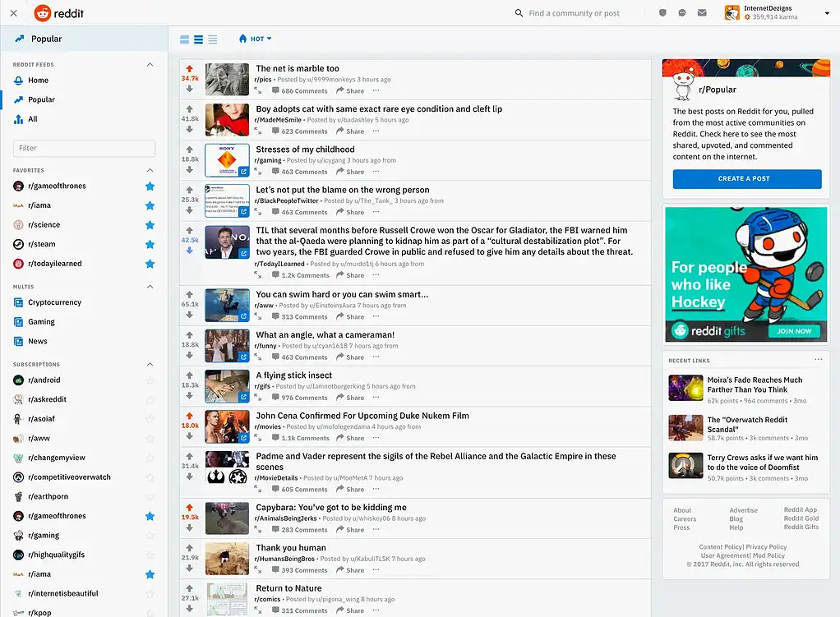Upvote 'Stresses of my childhood' post
The height and width of the screenshot is (617, 840).
click(x=190, y=150)
